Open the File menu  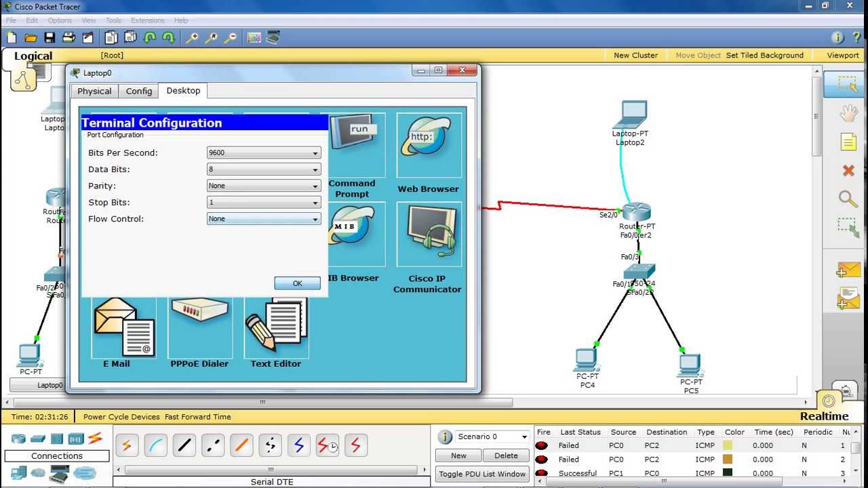(11, 20)
